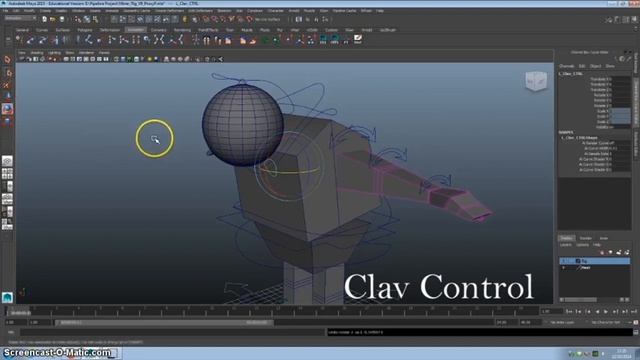
Task: Move the selected layer up
Action: (x=603, y=252)
